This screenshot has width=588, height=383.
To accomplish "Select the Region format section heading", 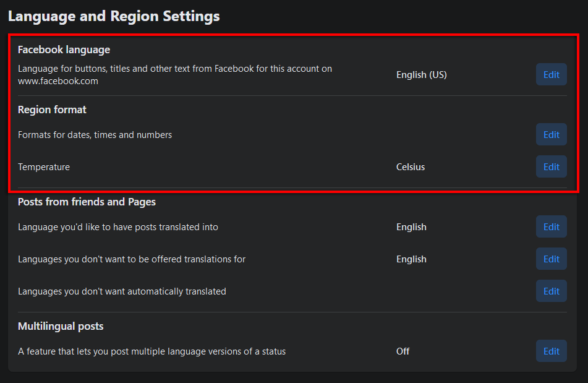I will [x=52, y=110].
